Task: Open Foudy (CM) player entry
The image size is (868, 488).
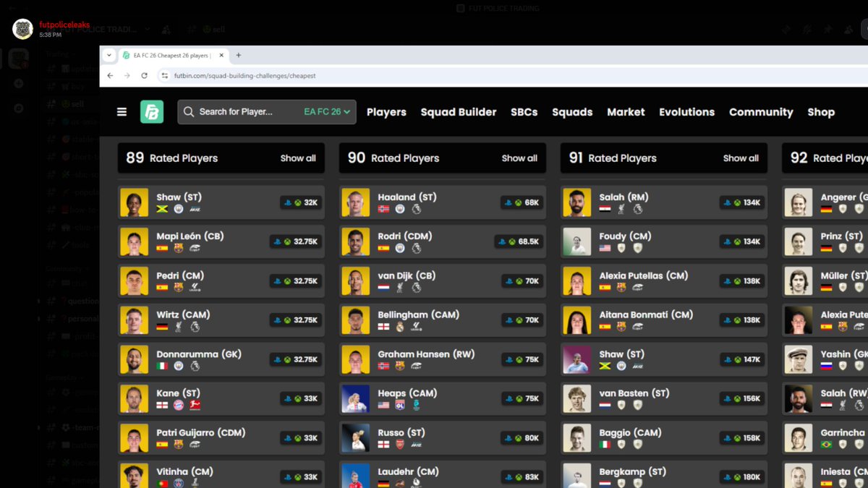Action: [663, 241]
